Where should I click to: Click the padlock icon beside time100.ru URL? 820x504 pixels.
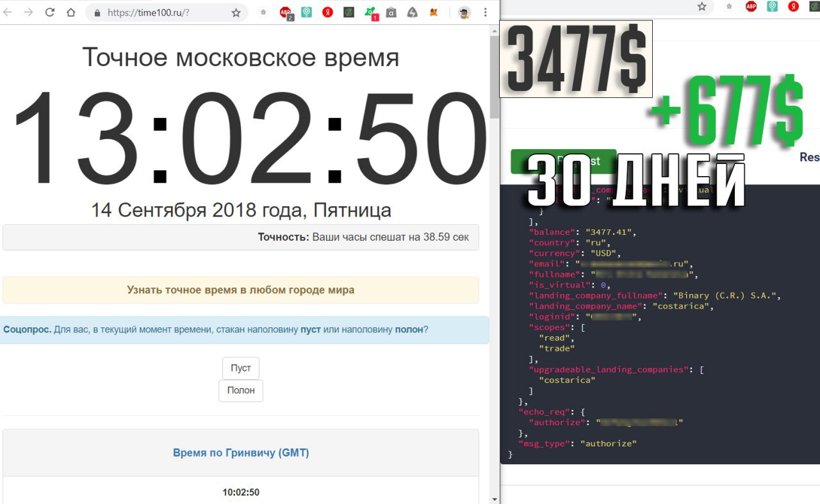[97, 13]
